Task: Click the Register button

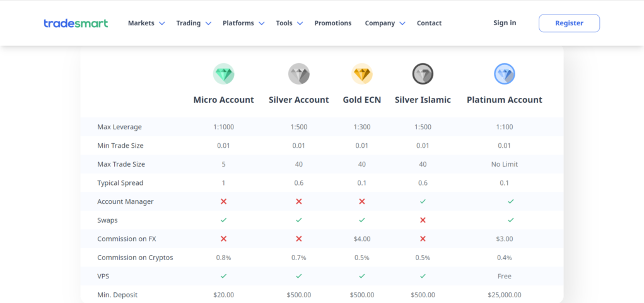Action: pos(569,23)
